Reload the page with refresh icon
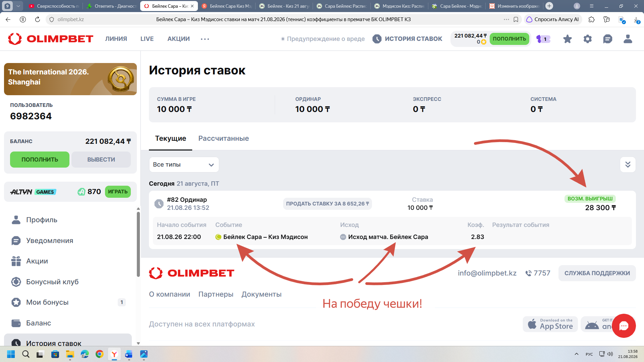This screenshot has width=644, height=362. pos(38,19)
